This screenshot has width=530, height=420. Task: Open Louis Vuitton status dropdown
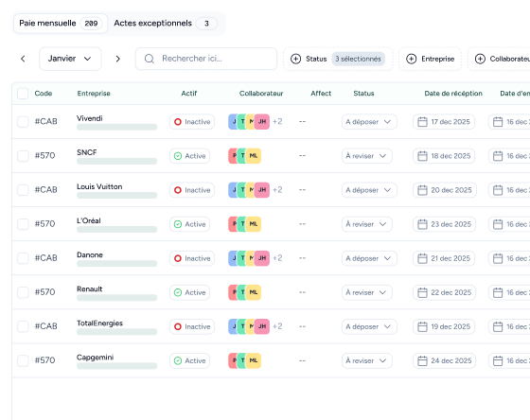click(x=369, y=190)
